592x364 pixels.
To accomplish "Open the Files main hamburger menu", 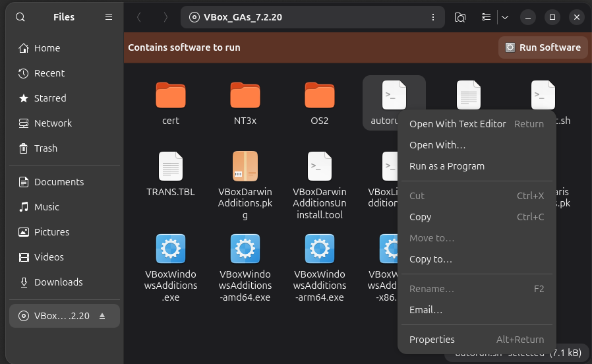I will [109, 17].
